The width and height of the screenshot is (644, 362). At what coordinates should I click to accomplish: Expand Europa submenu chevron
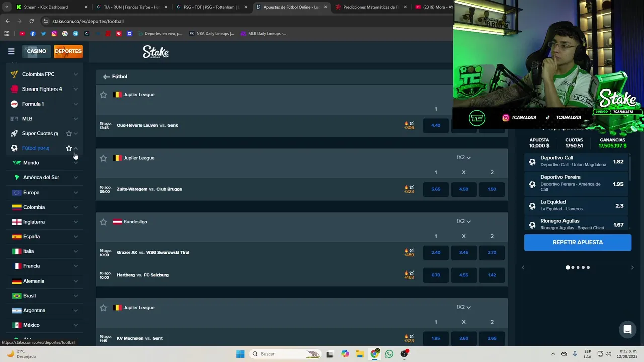coord(76,193)
